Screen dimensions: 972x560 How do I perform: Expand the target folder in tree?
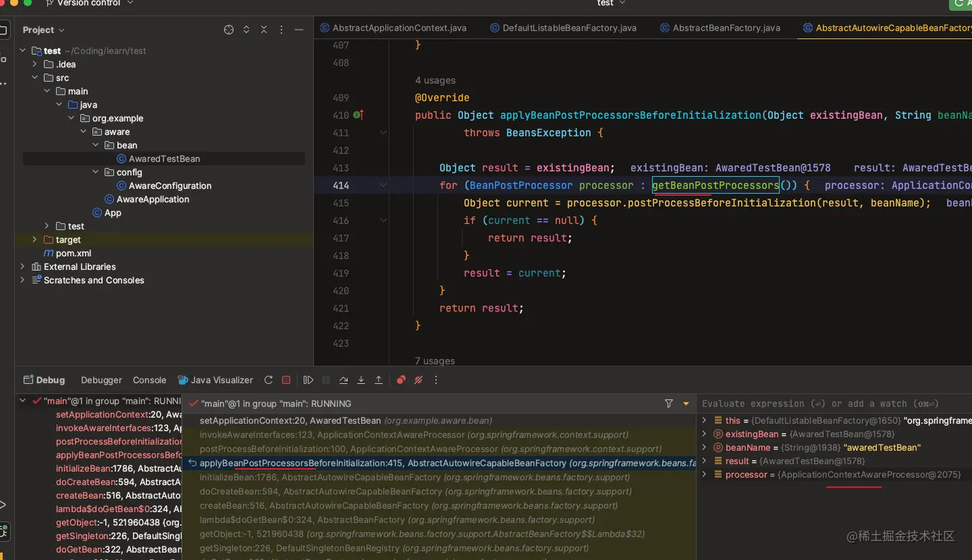coord(34,240)
